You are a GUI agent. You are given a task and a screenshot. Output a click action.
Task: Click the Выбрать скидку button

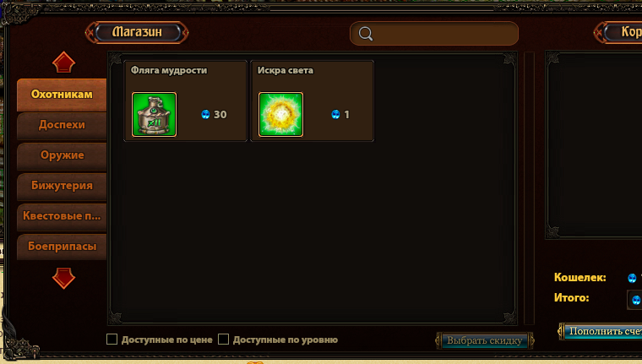(x=485, y=340)
